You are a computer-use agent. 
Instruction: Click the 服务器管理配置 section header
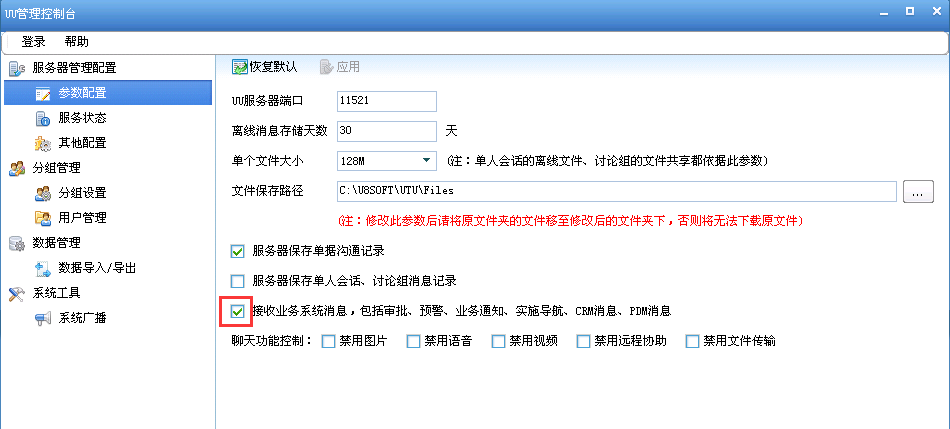pyautogui.click(x=74, y=68)
